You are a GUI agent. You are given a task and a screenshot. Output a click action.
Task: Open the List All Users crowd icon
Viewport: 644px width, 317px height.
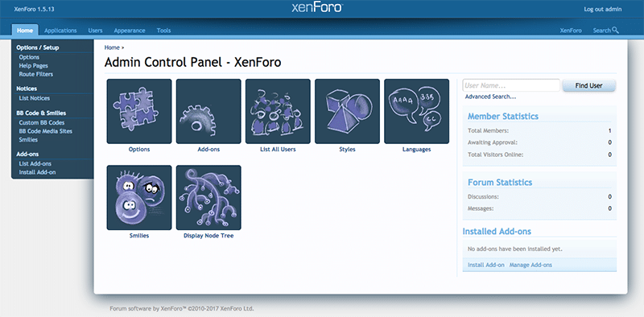click(278, 111)
